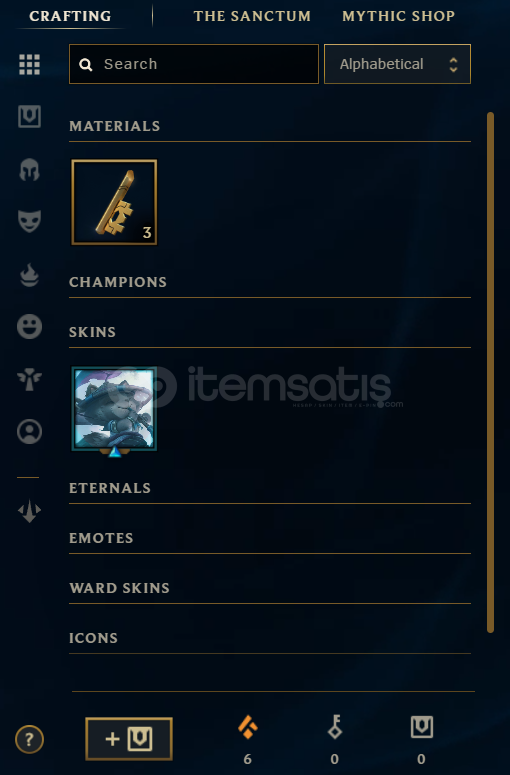Screen dimensions: 510x775
Task: Filter loot by champions helmet icon
Action: click(x=29, y=170)
